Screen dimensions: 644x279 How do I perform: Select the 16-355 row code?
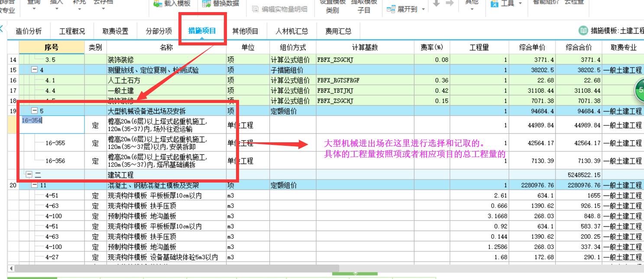55,143
